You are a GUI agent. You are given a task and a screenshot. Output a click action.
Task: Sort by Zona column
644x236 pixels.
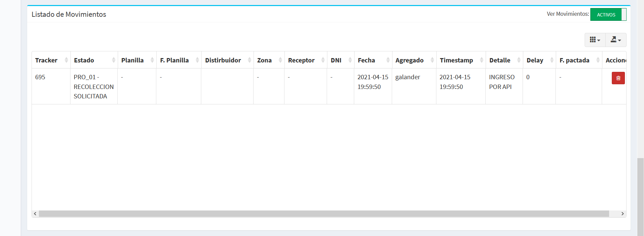click(x=269, y=60)
